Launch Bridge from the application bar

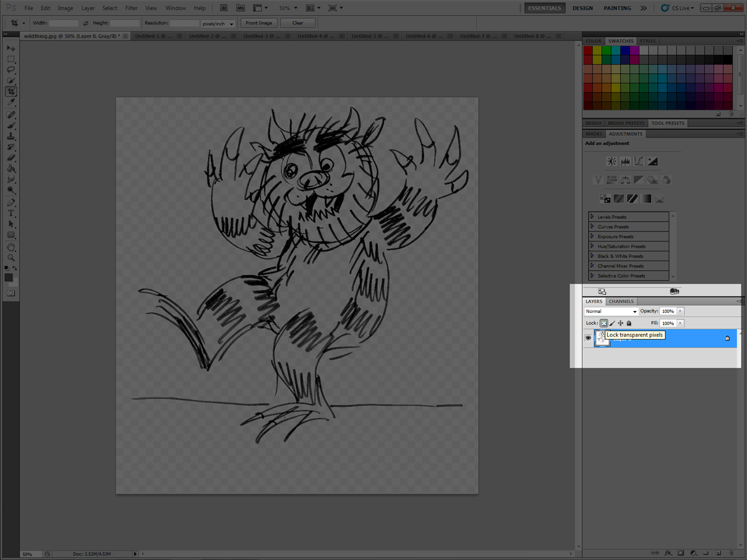(223, 8)
